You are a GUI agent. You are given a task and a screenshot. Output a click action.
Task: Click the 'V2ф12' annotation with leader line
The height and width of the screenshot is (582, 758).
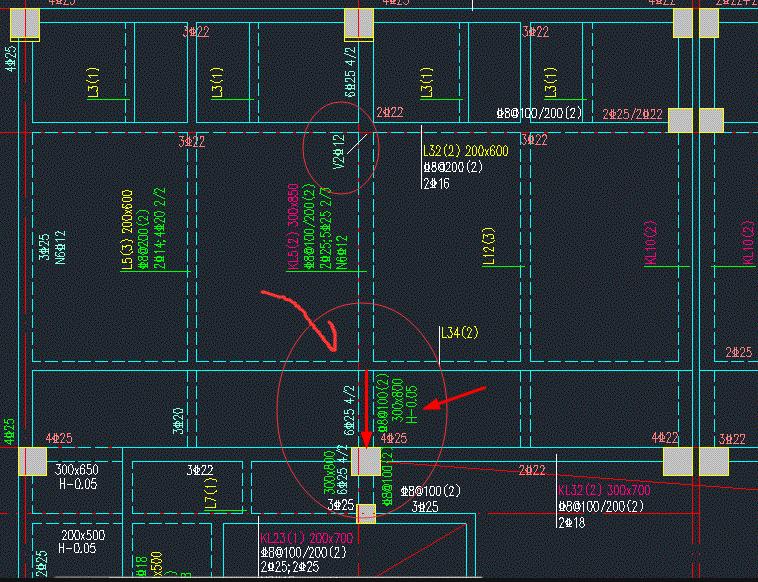pyautogui.click(x=339, y=151)
